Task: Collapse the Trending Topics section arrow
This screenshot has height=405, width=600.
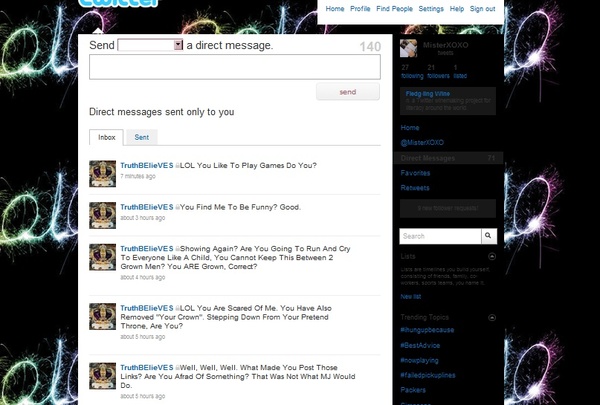Action: (489, 317)
